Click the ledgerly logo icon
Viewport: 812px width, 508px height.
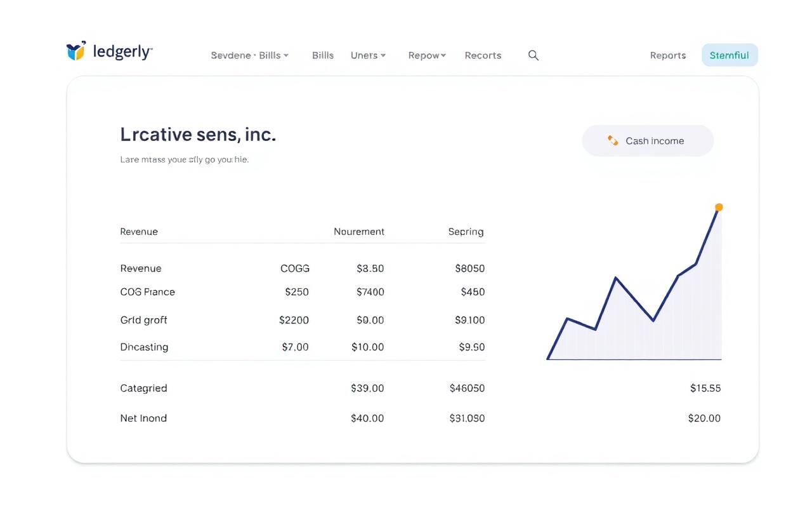[x=75, y=51]
